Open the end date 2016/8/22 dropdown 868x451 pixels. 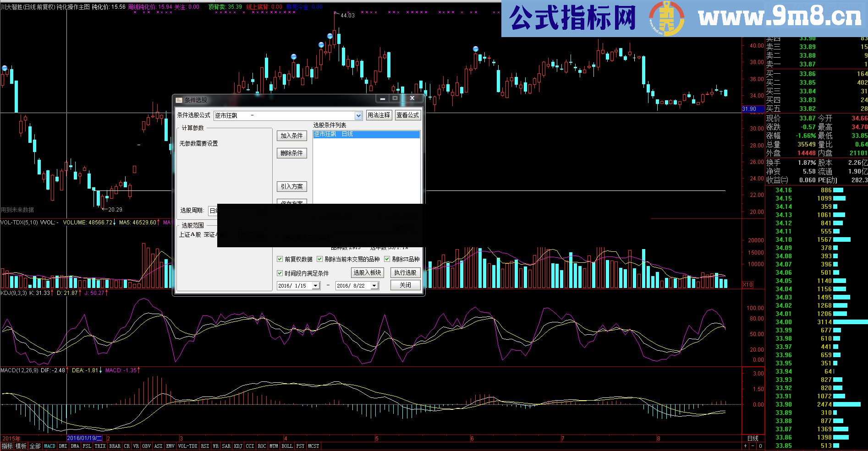[374, 285]
